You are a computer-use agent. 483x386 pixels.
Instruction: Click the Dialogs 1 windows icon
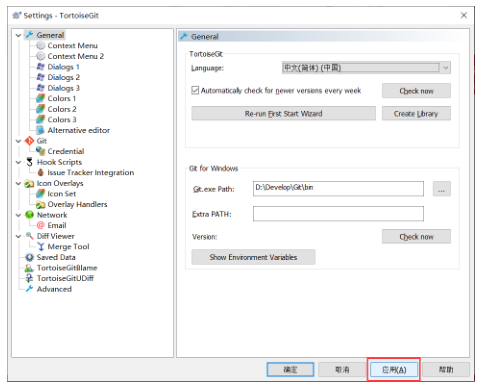(x=40, y=67)
